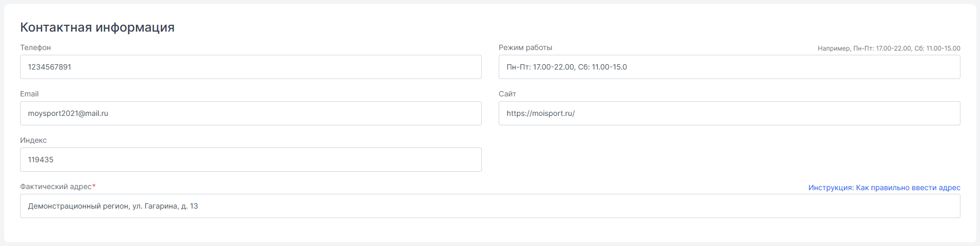Viewport: 980px width, 246px height.
Task: Select the Email field label
Action: pos(30,94)
